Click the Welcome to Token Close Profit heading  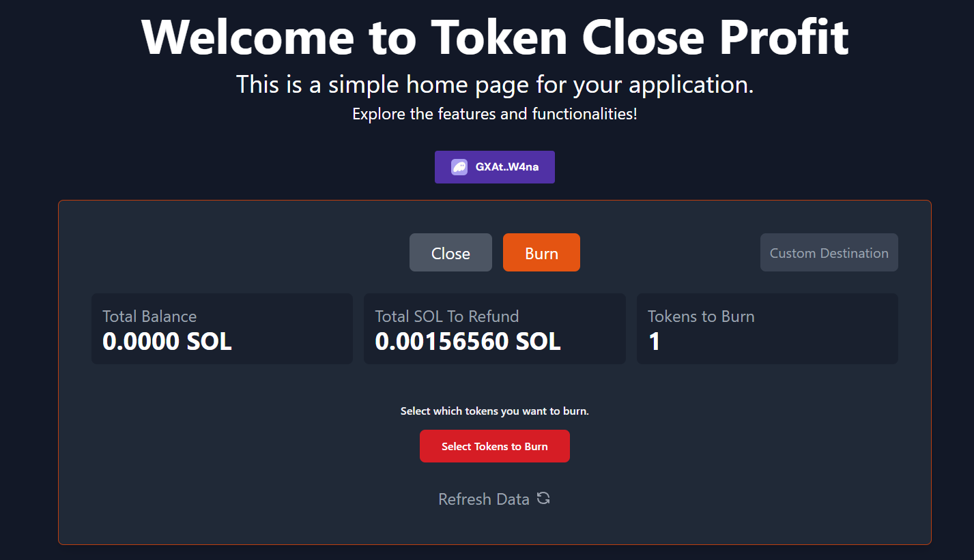coord(495,36)
